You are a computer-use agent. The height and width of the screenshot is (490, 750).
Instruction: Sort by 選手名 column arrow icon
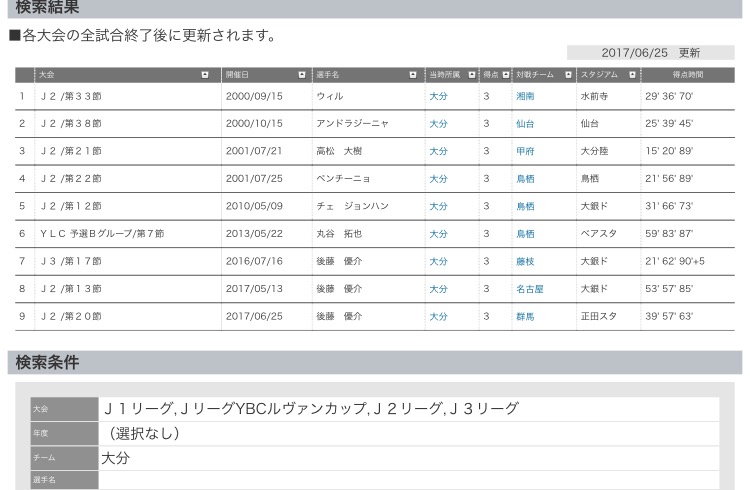point(412,75)
